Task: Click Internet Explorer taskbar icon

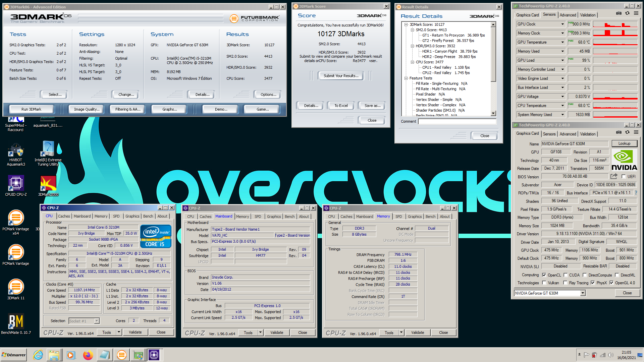Action: pos(38,355)
